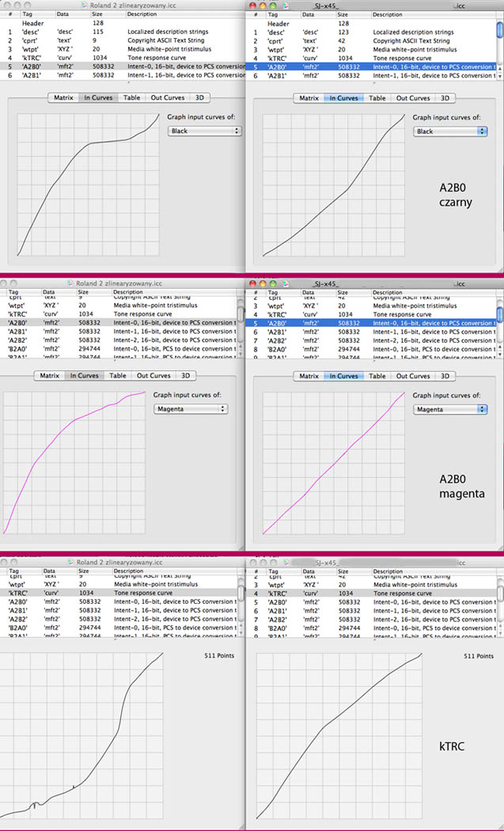Select Table tab in SJ-x45 Magenta-curve window
This screenshot has width=504, height=831.
click(377, 376)
